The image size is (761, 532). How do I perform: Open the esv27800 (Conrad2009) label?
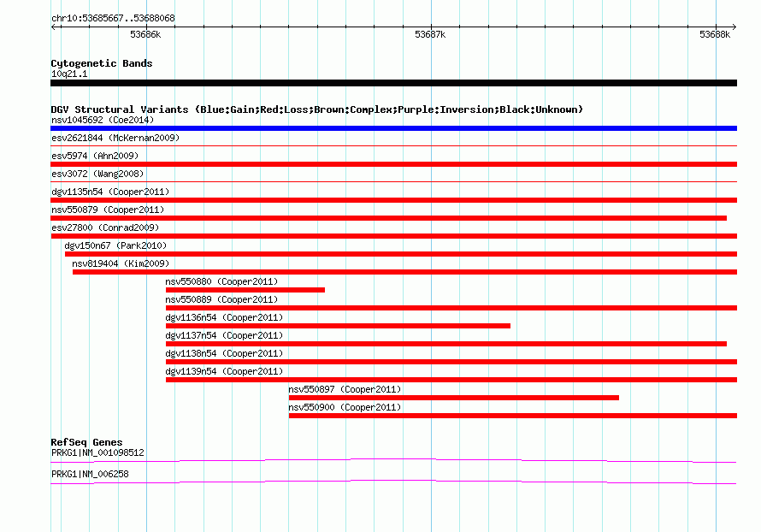[105, 228]
